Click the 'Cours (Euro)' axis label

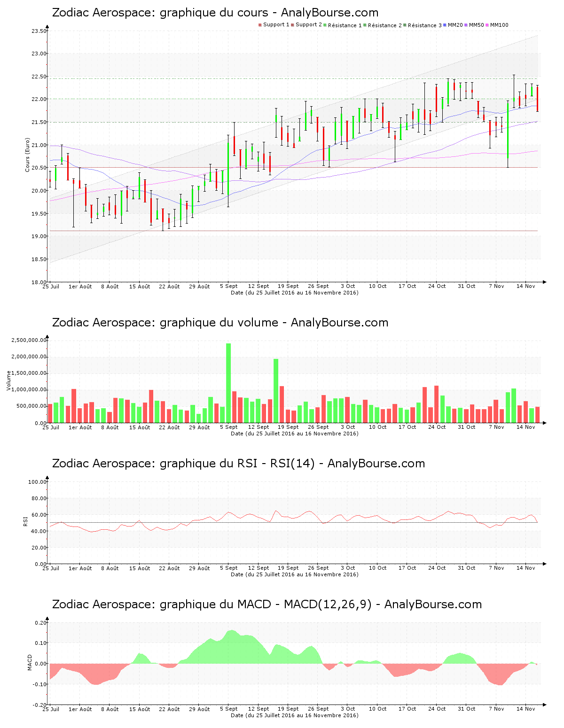(x=27, y=155)
